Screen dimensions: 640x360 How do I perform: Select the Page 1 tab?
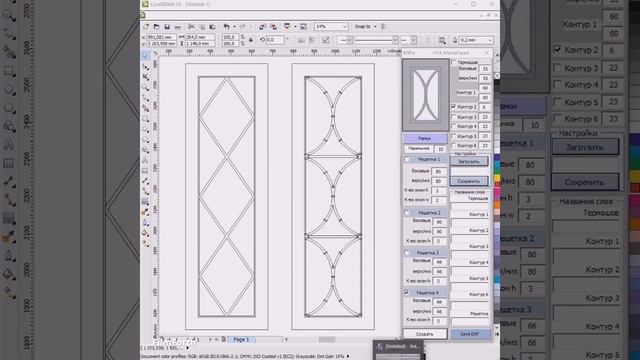click(241, 339)
